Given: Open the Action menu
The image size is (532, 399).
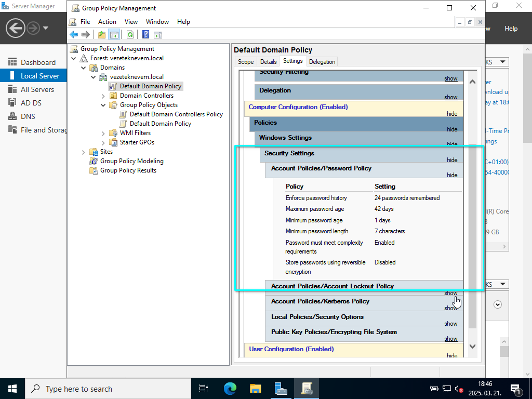Looking at the screenshot, I should pyautogui.click(x=107, y=22).
